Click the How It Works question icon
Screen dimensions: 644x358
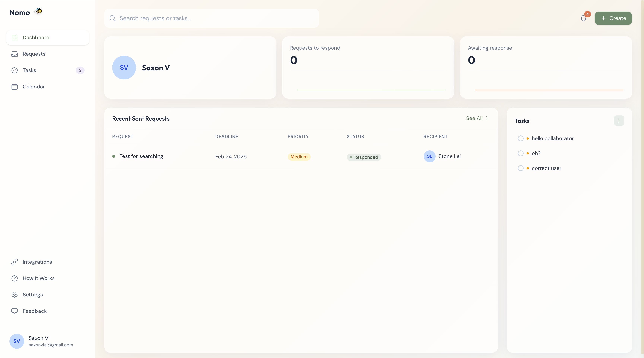coord(15,278)
